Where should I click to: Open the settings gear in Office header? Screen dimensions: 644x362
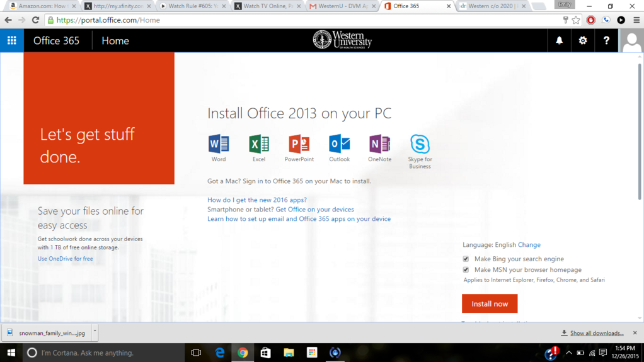click(x=582, y=40)
